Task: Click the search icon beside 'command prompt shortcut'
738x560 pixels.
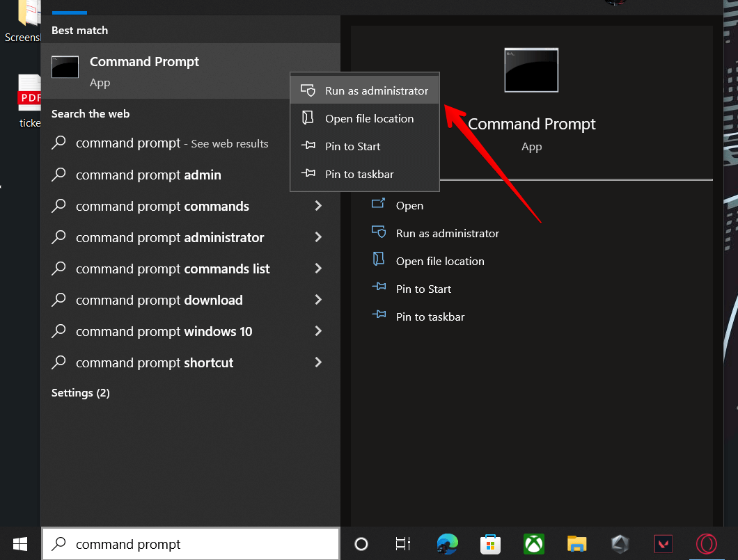Action: click(x=59, y=362)
